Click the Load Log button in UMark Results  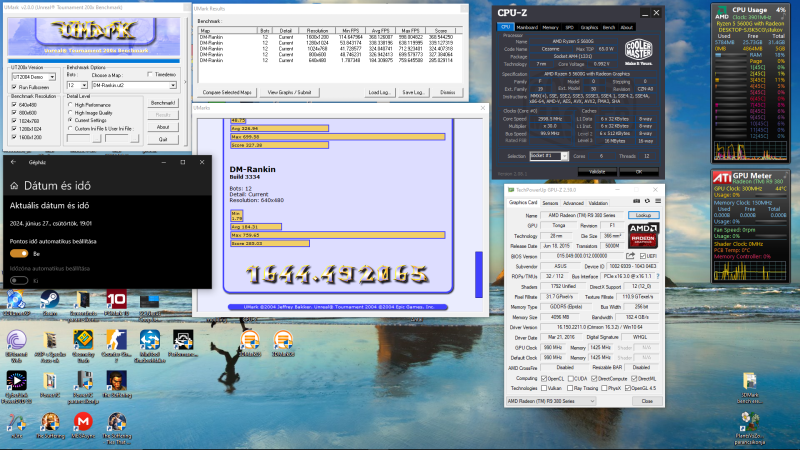click(379, 92)
